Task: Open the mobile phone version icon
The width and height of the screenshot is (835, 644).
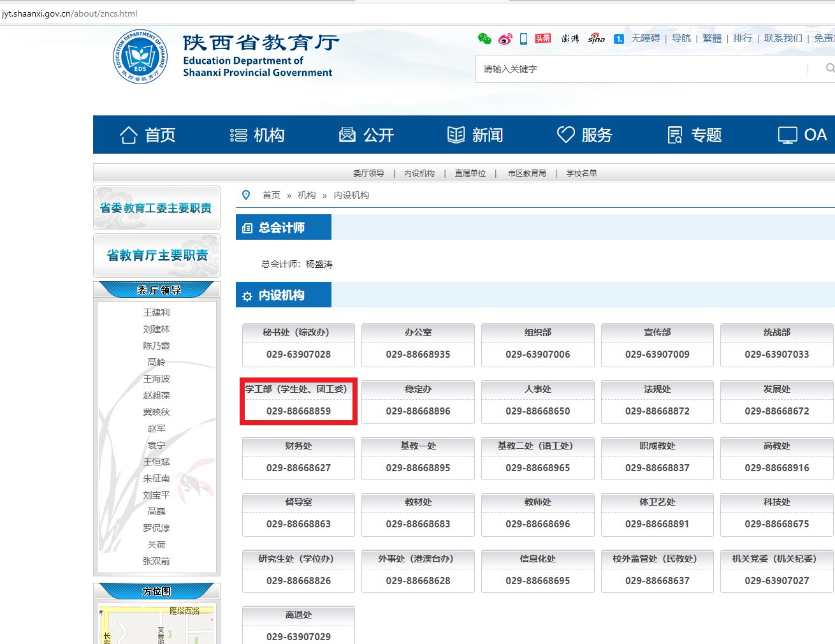Action: pos(524,39)
